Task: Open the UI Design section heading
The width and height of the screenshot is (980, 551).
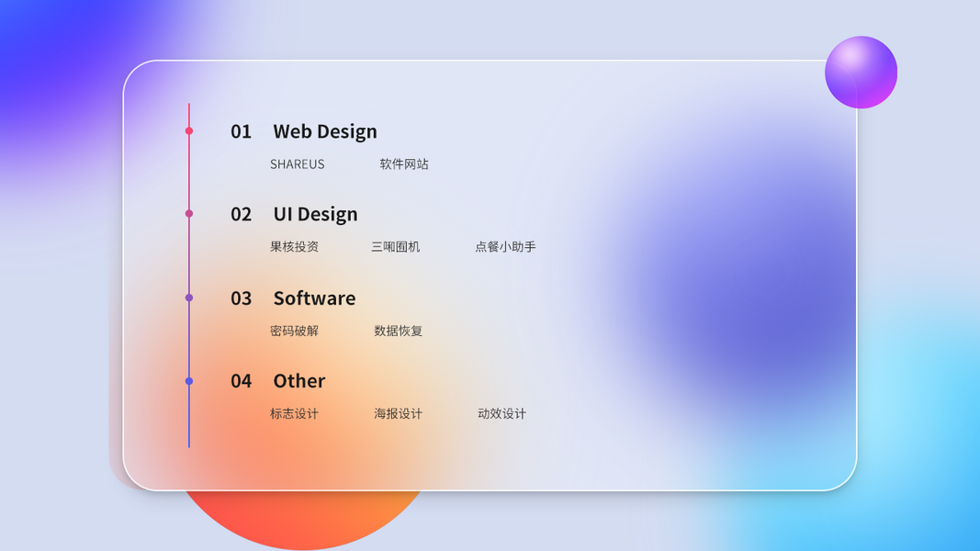Action: (315, 214)
